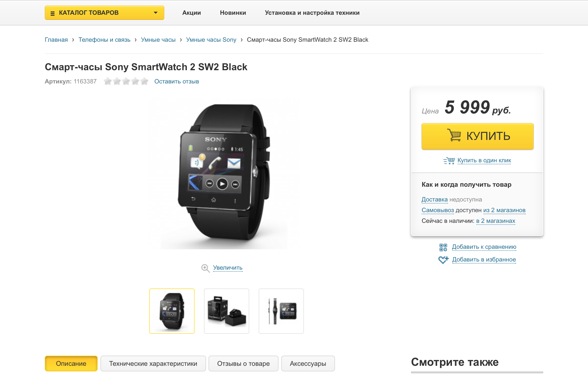Click the heart favorites icon

tap(443, 260)
